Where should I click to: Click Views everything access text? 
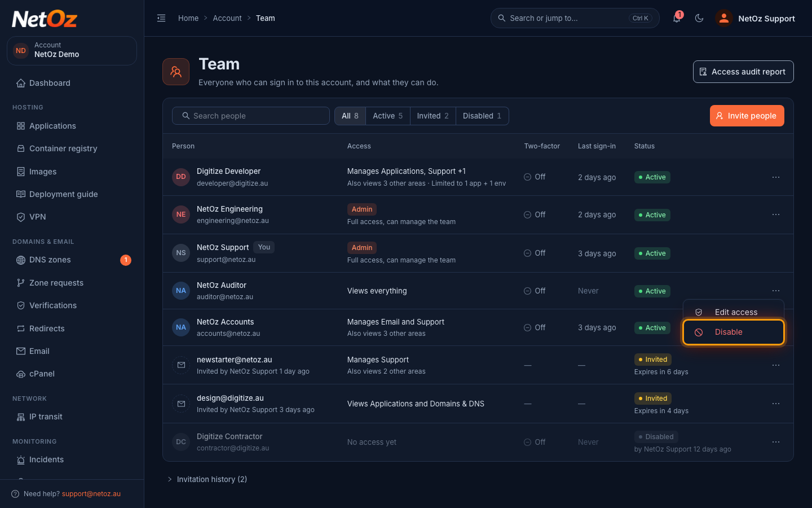(377, 291)
